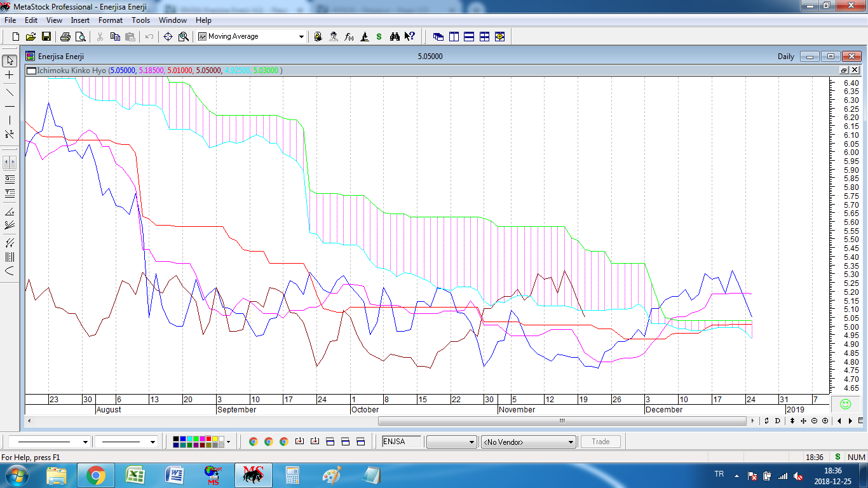
Task: Open the Indicator Builder f(x) icon
Action: point(349,37)
